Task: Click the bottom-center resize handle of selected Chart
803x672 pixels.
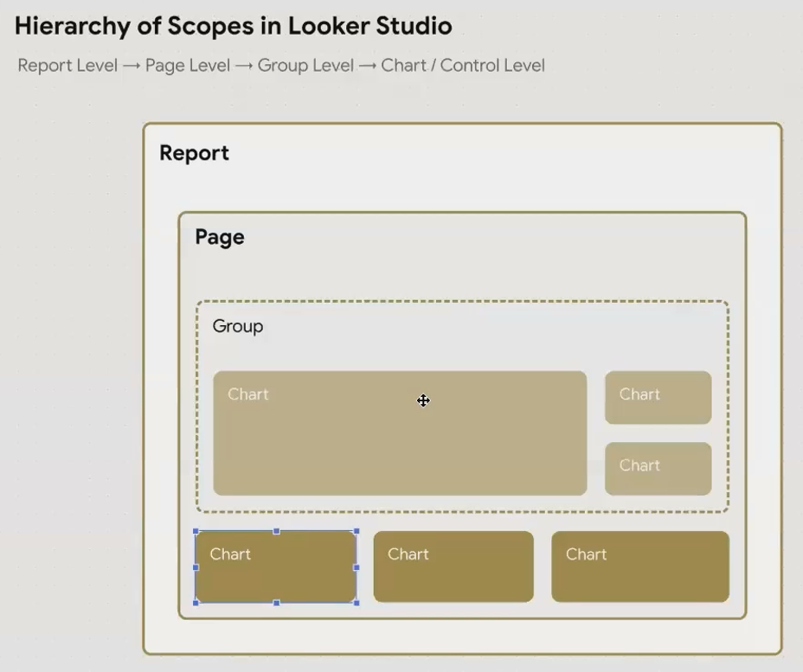Action: pyautogui.click(x=277, y=603)
